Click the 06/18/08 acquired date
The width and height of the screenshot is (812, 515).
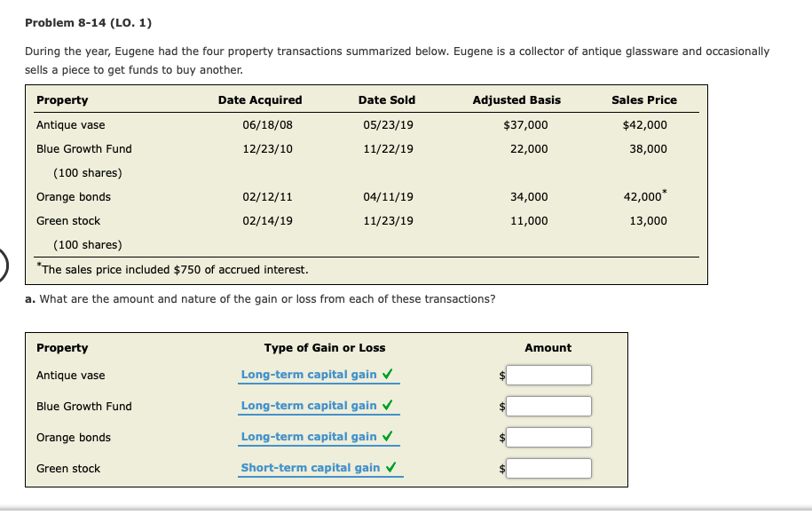coord(268,125)
